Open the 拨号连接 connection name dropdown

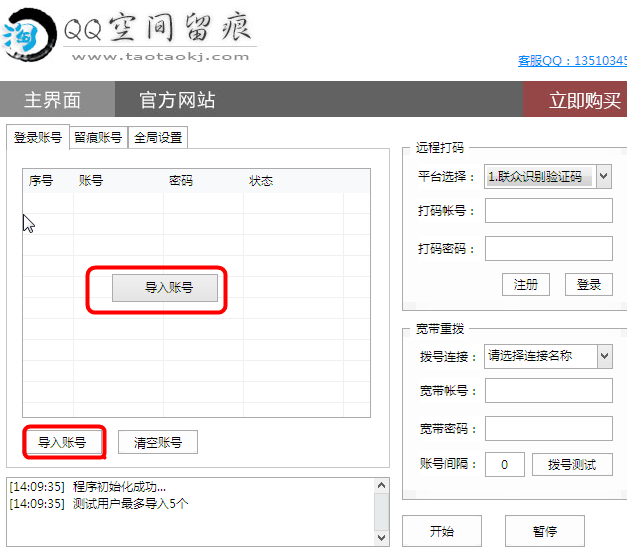click(x=548, y=356)
